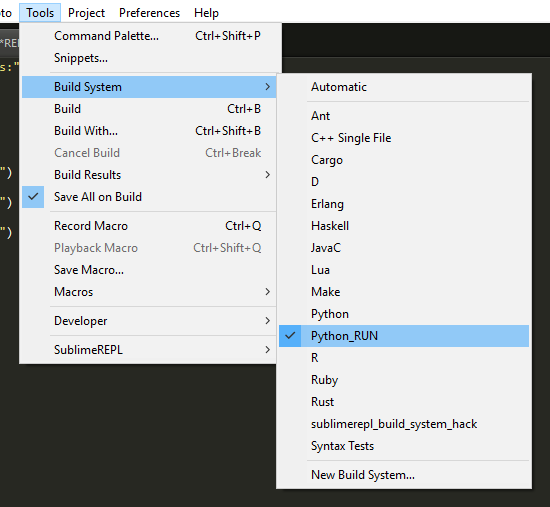
Task: Open the Project menu
Action: 86,13
